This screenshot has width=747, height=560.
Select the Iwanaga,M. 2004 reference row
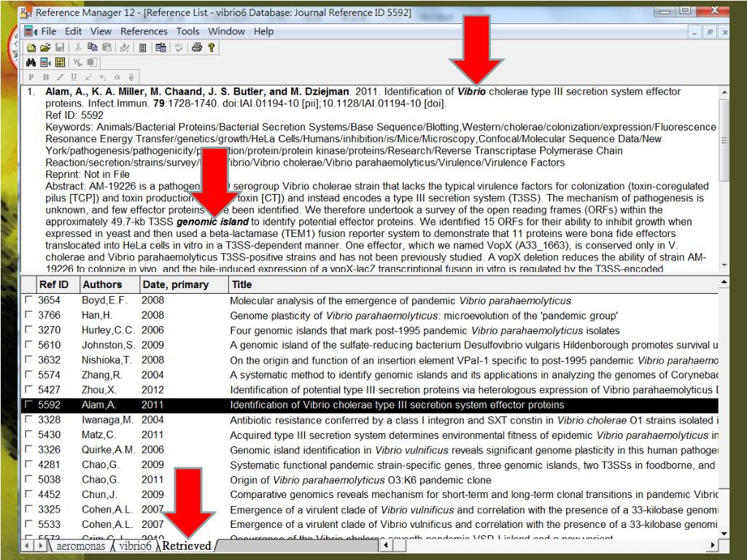point(370,419)
